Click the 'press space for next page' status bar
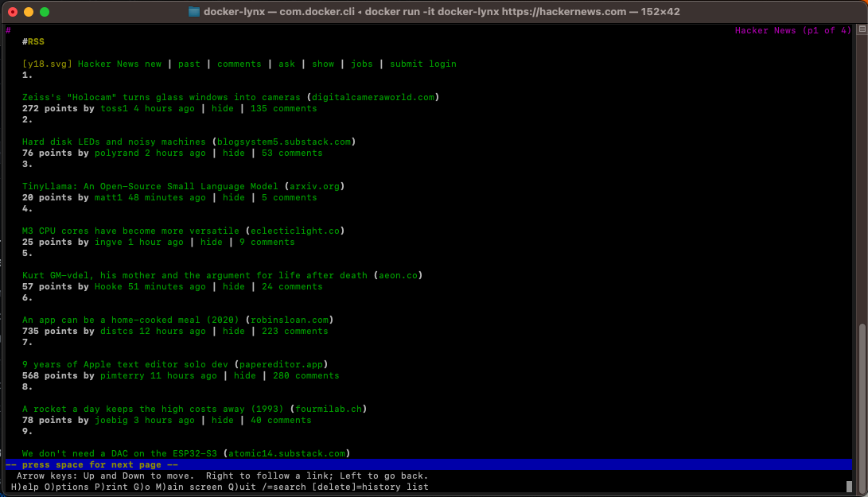Viewport: 868px width, 497px height. coord(429,465)
